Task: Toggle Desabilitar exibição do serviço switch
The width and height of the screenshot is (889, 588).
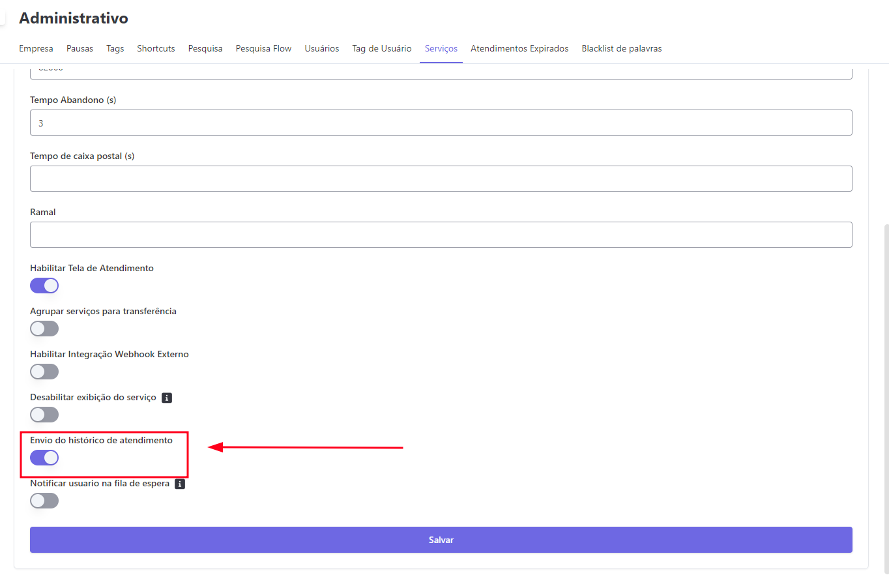Action: 44,415
